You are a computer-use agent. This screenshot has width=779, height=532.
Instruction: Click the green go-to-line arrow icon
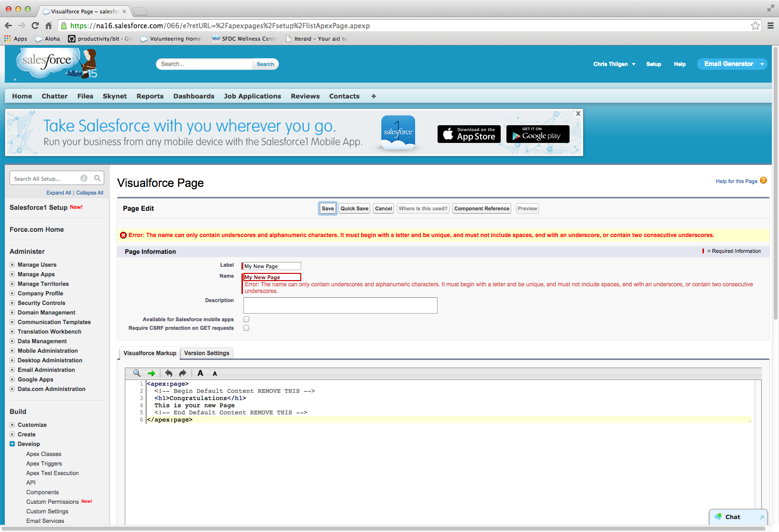(x=152, y=373)
